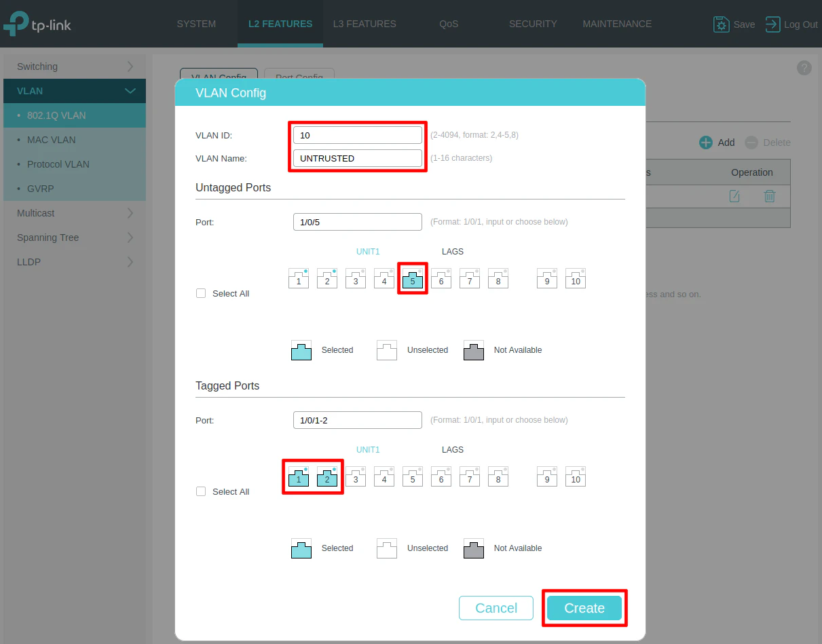The width and height of the screenshot is (822, 644).
Task: Deselect port 5 in Untagged Ports
Action: click(413, 278)
